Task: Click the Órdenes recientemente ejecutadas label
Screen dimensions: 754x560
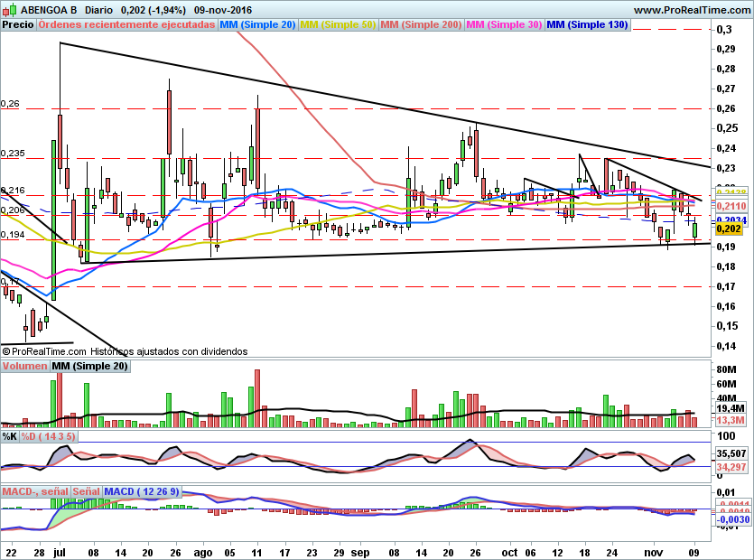Action: [126, 25]
